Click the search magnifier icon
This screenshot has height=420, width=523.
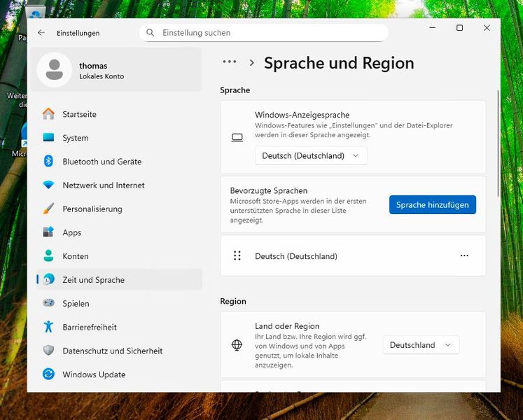point(151,33)
